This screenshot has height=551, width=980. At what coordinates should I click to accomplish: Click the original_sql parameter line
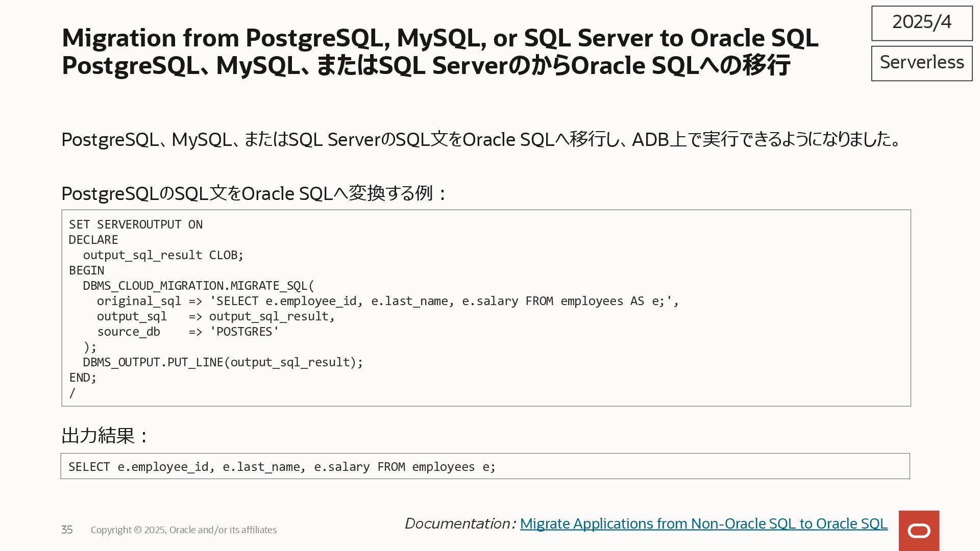pos(387,301)
